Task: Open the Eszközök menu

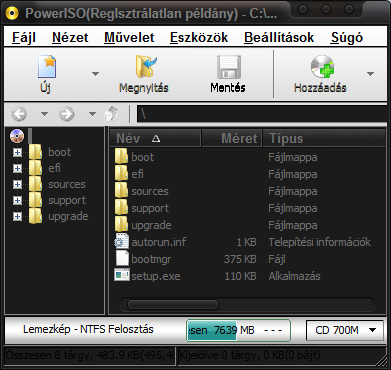Action: pyautogui.click(x=199, y=37)
